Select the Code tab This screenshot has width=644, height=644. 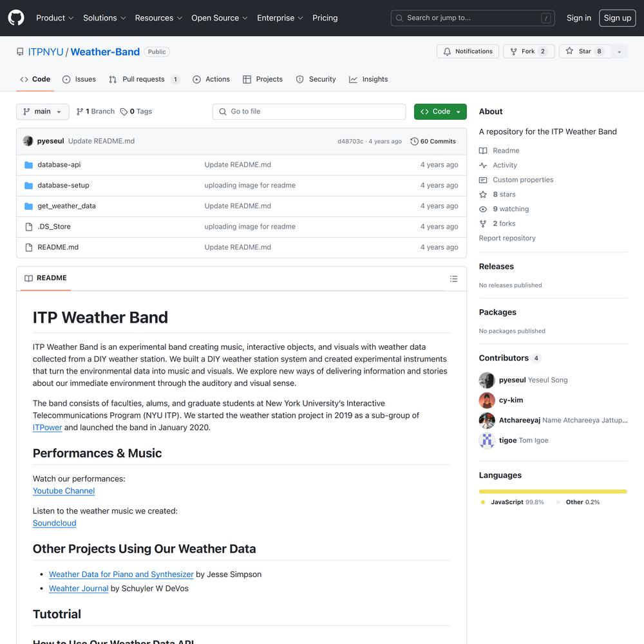[35, 79]
